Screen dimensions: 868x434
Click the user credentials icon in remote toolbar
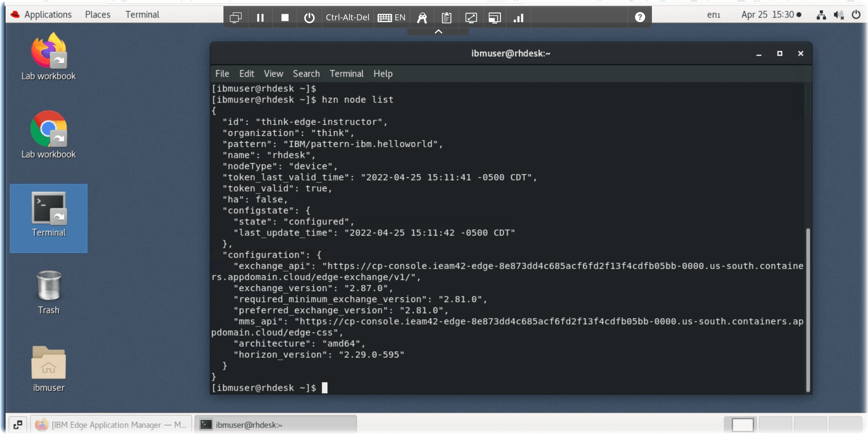(422, 18)
